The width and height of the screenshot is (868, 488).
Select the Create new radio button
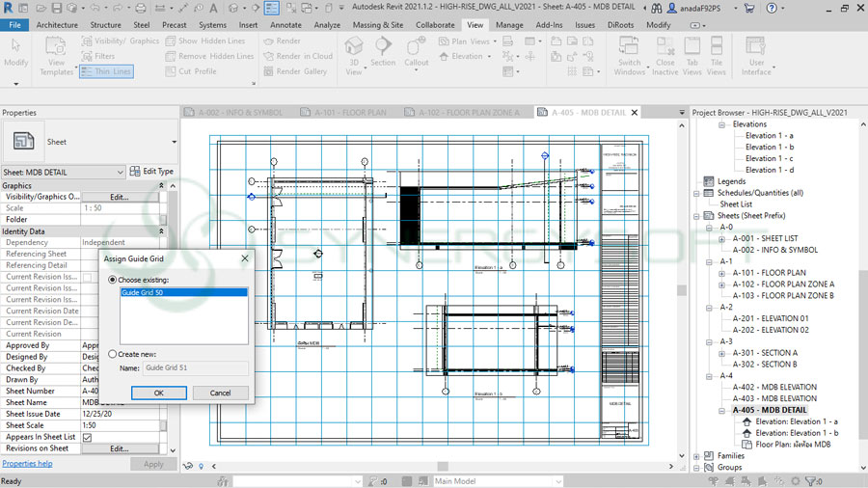[x=114, y=354]
